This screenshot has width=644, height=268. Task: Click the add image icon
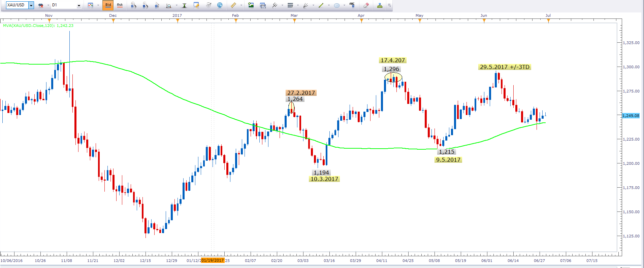pos(251,5)
